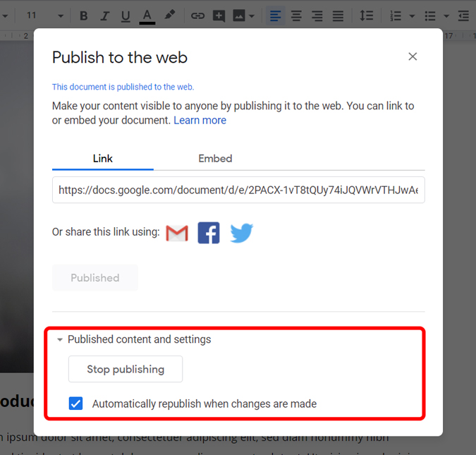Share link via Twitter icon

(241, 233)
